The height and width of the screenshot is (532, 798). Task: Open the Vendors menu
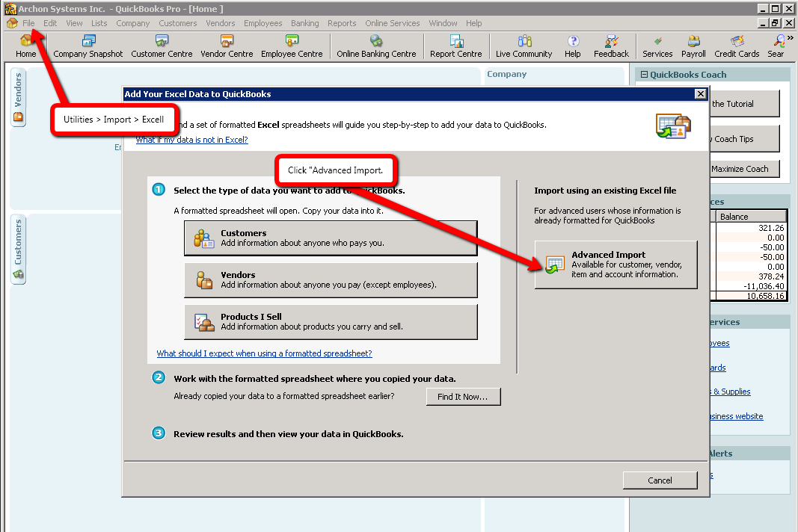pyautogui.click(x=221, y=23)
